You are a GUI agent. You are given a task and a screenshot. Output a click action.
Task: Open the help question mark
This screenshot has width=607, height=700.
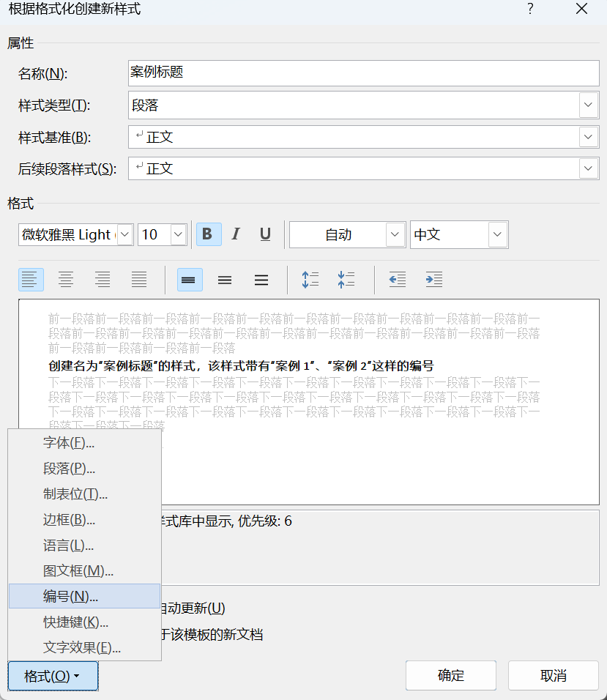coord(530,9)
